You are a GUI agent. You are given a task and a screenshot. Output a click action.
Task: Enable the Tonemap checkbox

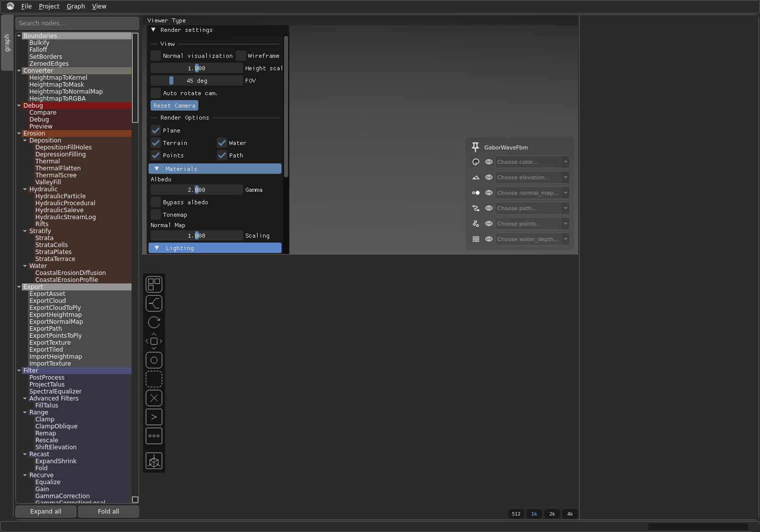[x=156, y=215]
